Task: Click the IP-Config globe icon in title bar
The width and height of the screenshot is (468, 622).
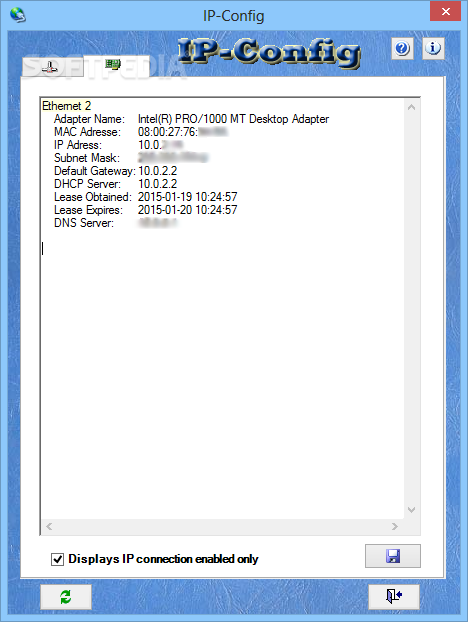Action: [x=18, y=15]
